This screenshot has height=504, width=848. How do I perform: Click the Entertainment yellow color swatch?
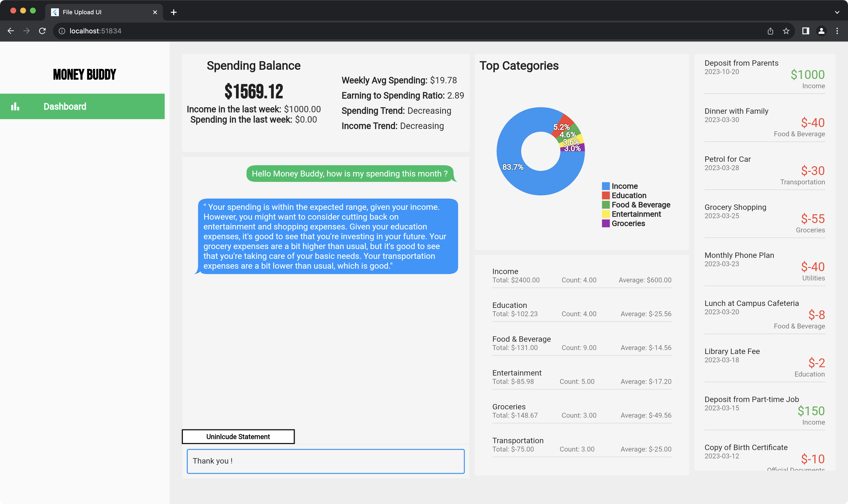[x=606, y=214]
